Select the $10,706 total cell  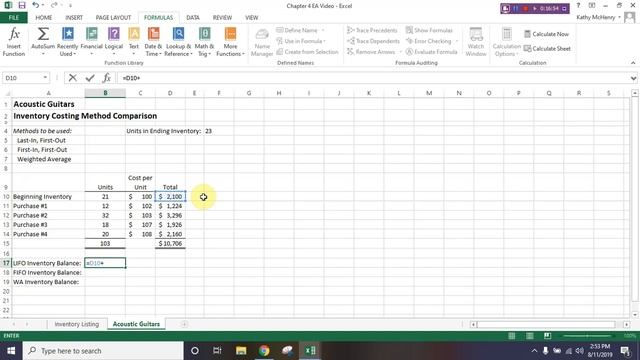[170, 244]
